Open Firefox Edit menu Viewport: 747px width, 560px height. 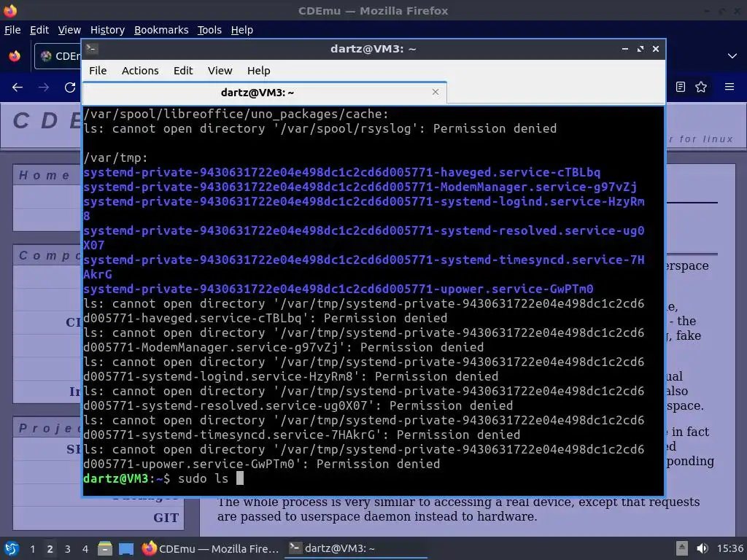pos(39,30)
